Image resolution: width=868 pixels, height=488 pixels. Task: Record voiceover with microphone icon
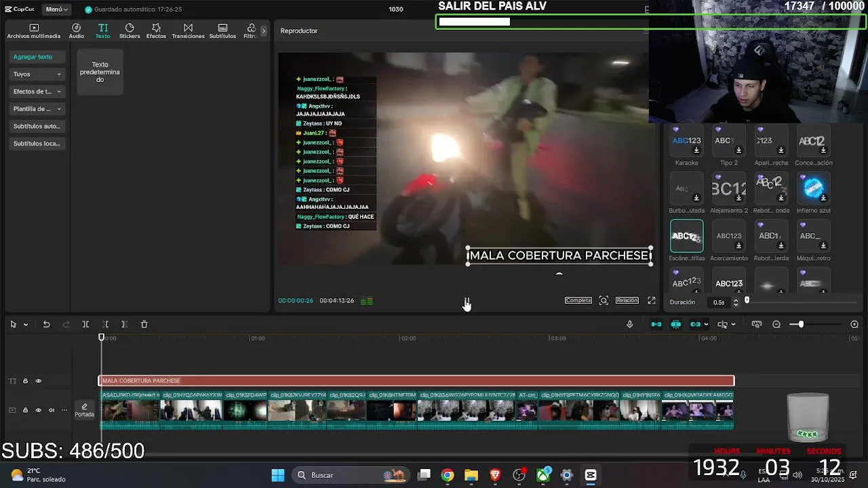[629, 325]
